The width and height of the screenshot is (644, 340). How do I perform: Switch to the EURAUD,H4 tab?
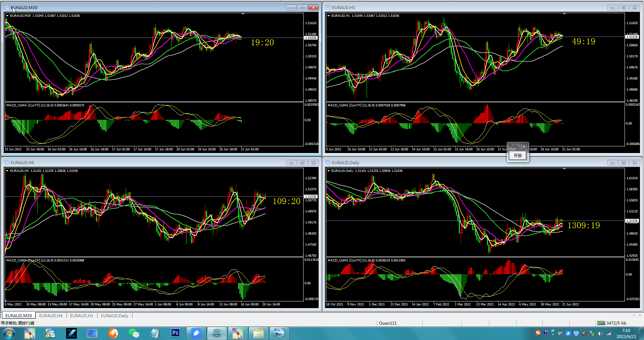51,315
